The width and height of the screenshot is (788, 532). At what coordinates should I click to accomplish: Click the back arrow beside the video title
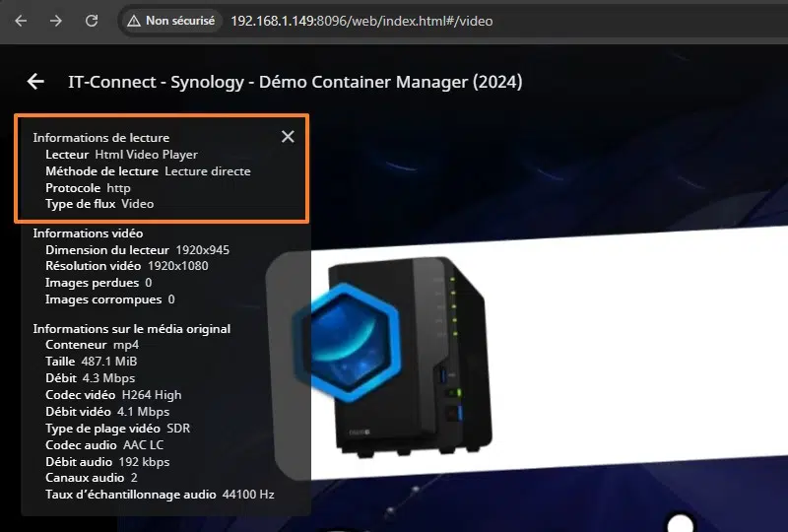(35, 81)
